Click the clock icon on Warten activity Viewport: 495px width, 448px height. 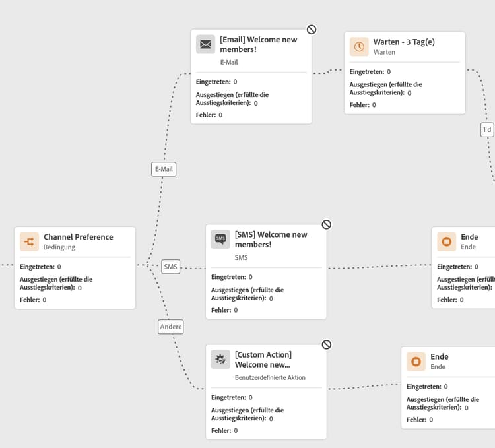pyautogui.click(x=359, y=47)
